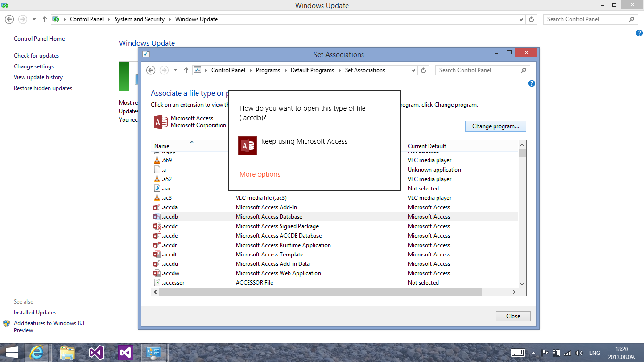Switch ENG input language indicator
The image size is (644, 362).
click(x=594, y=353)
